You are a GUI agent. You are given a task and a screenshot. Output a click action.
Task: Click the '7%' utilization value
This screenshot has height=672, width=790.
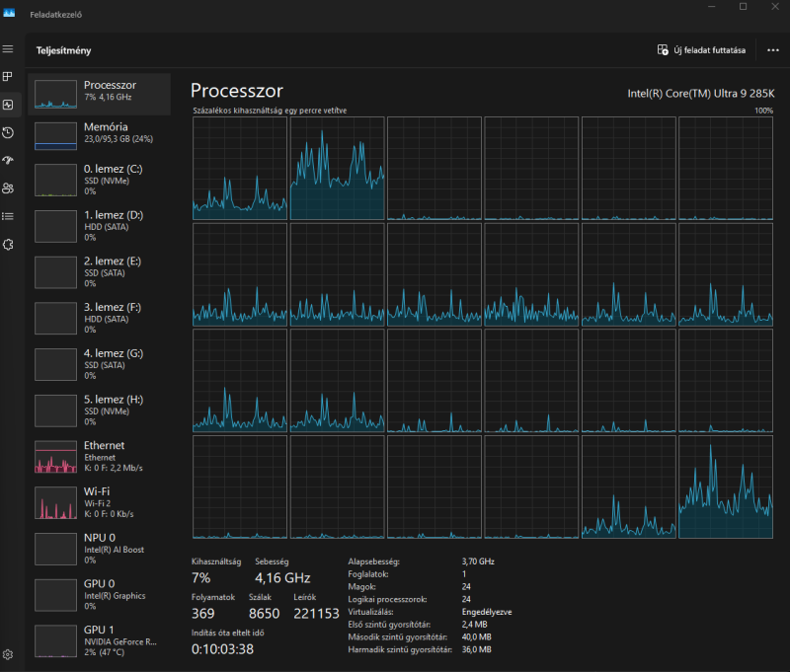[x=201, y=578]
